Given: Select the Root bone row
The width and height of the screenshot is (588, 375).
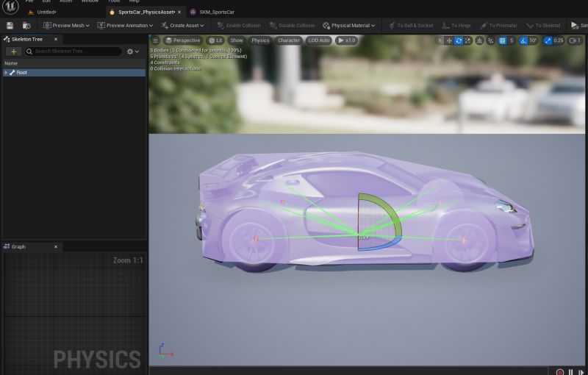Looking at the screenshot, I should click(x=74, y=72).
